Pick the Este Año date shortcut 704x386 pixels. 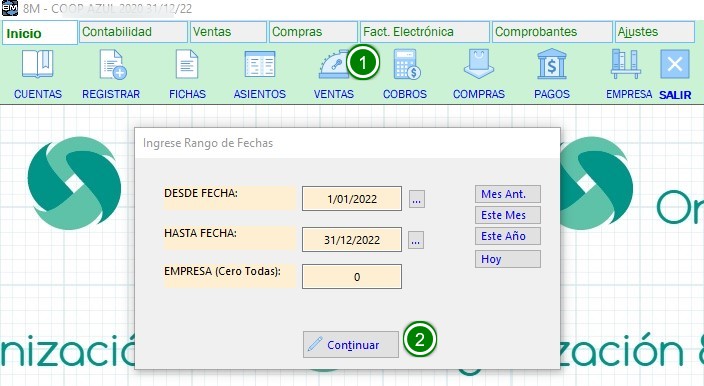click(x=508, y=236)
